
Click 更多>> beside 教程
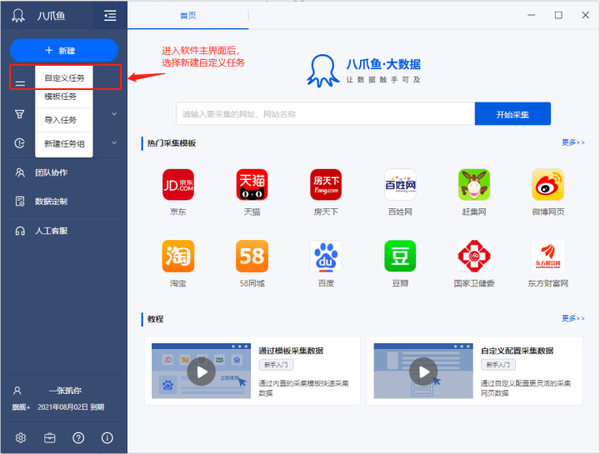point(573,318)
